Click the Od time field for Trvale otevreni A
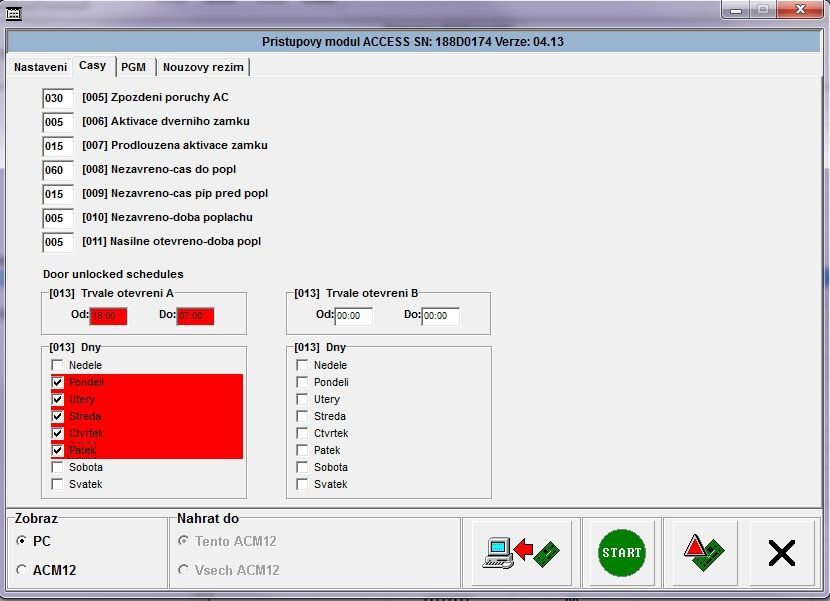 click(109, 316)
